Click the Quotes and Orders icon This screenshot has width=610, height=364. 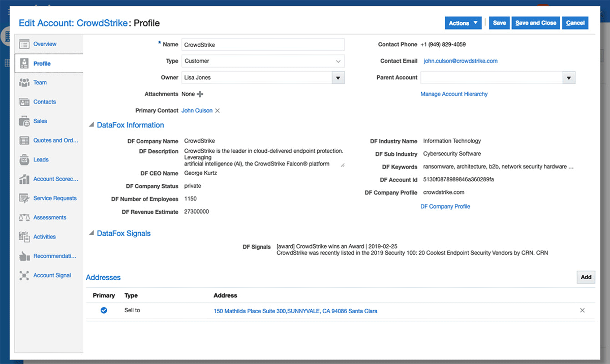click(24, 141)
